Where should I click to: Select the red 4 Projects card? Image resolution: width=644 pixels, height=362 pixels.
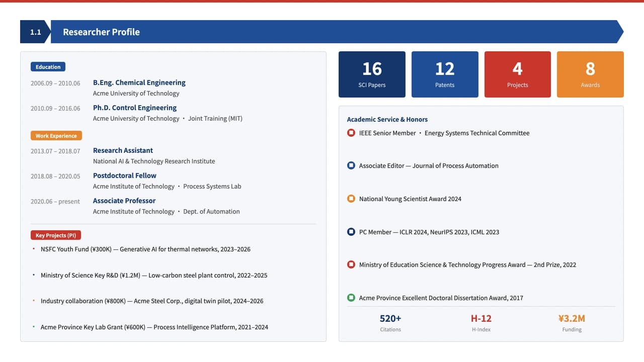pyautogui.click(x=518, y=74)
